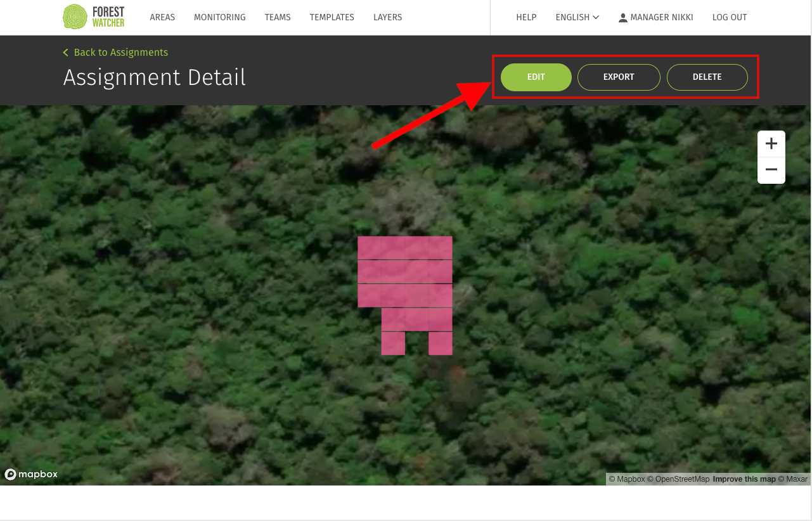
Task: Click the EDIT button
Action: pos(536,77)
